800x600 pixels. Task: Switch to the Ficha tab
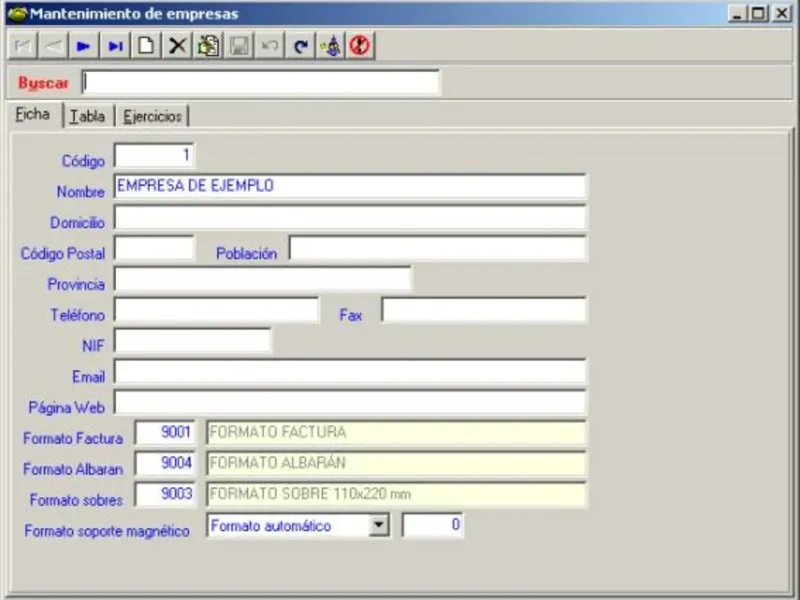pos(33,114)
